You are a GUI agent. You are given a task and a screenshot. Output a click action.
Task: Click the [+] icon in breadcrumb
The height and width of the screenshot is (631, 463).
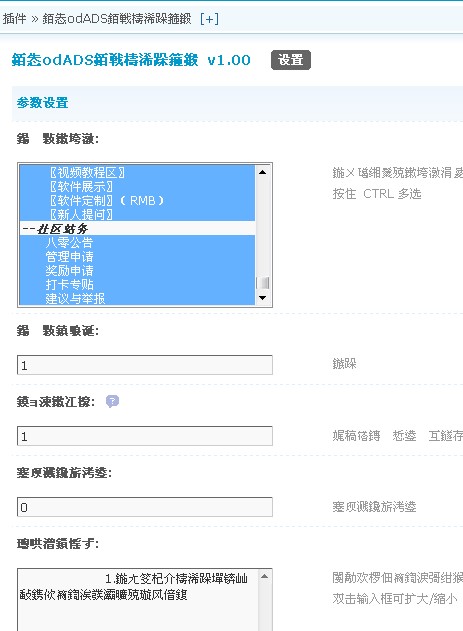[x=210, y=19]
